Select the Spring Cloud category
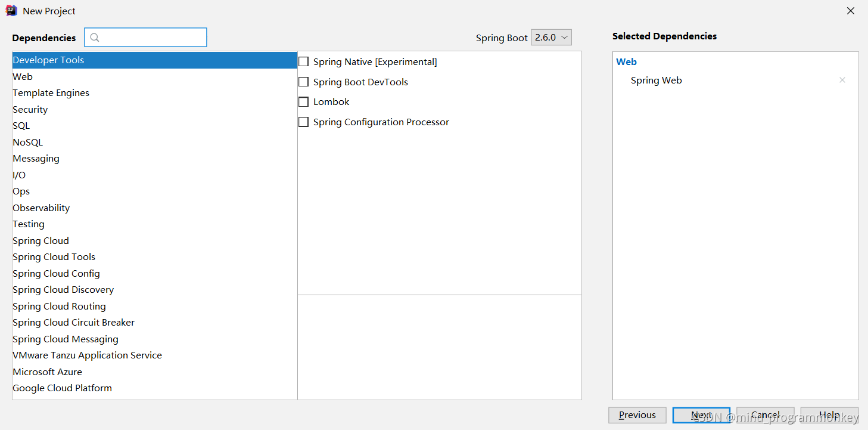Image resolution: width=868 pixels, height=430 pixels. click(155, 240)
